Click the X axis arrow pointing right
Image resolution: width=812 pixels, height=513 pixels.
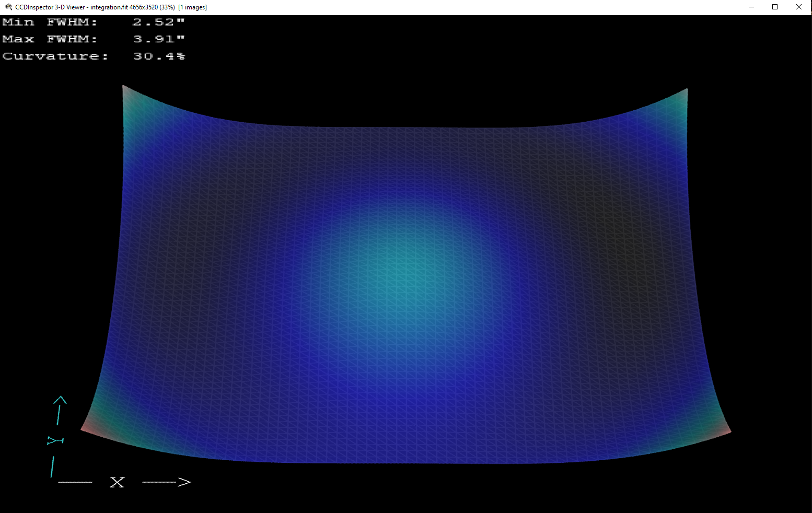click(167, 482)
